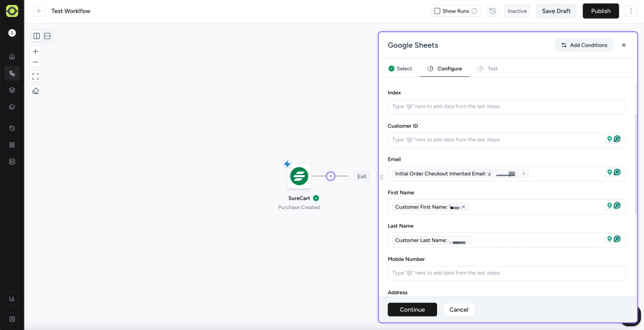Go to the Select tab
Screen dimensions: 644x330
pos(400,69)
